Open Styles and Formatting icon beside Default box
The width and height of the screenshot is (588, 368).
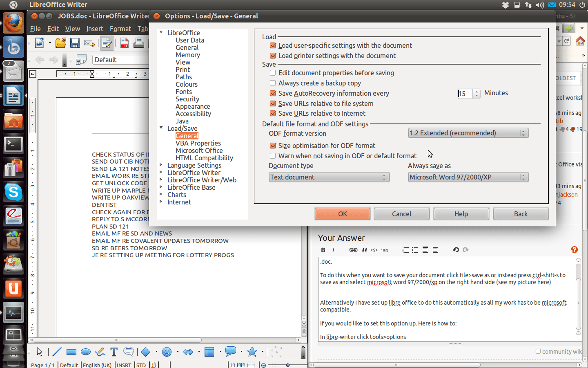81,60
